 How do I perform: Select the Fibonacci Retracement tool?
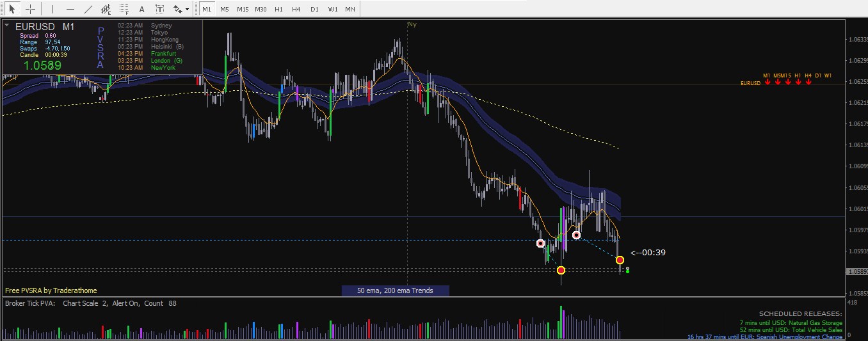(x=124, y=9)
